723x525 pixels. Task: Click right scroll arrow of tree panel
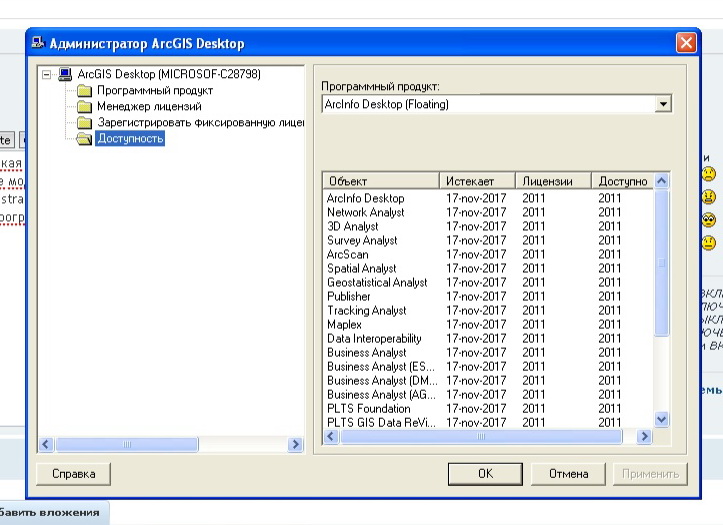(295, 444)
